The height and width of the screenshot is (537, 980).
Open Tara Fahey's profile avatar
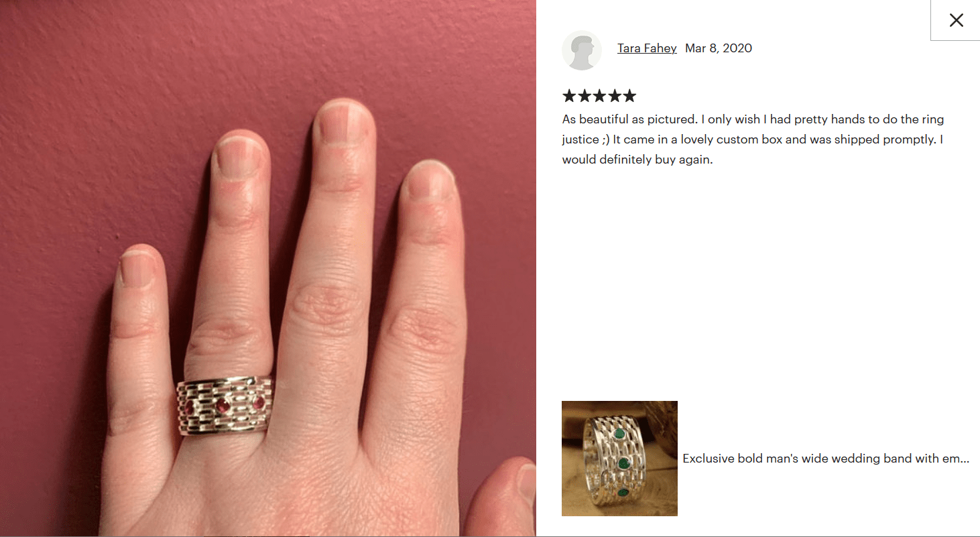[x=582, y=50]
